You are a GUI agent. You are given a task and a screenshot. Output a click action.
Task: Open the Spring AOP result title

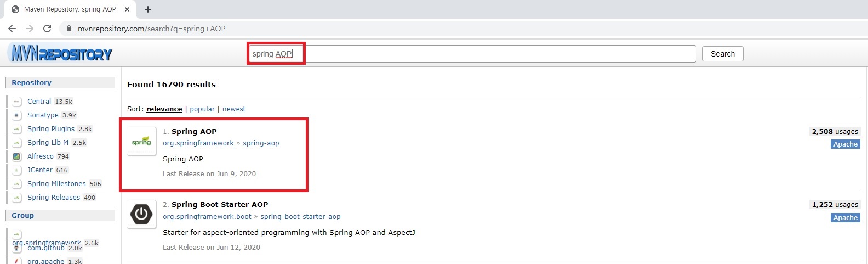(194, 131)
